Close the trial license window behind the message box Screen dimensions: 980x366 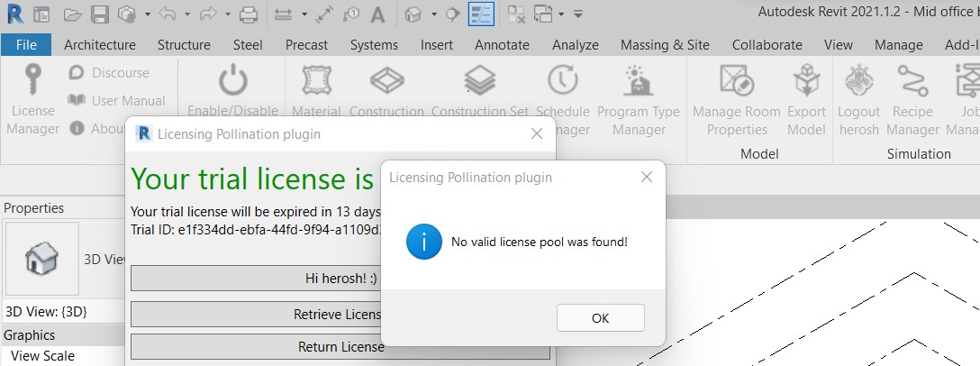536,133
